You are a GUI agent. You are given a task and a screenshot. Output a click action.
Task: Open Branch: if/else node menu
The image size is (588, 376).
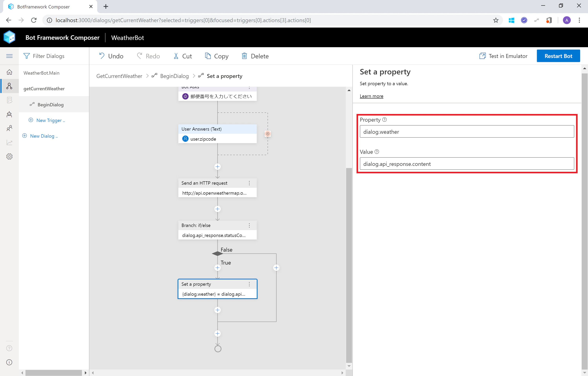click(x=249, y=225)
